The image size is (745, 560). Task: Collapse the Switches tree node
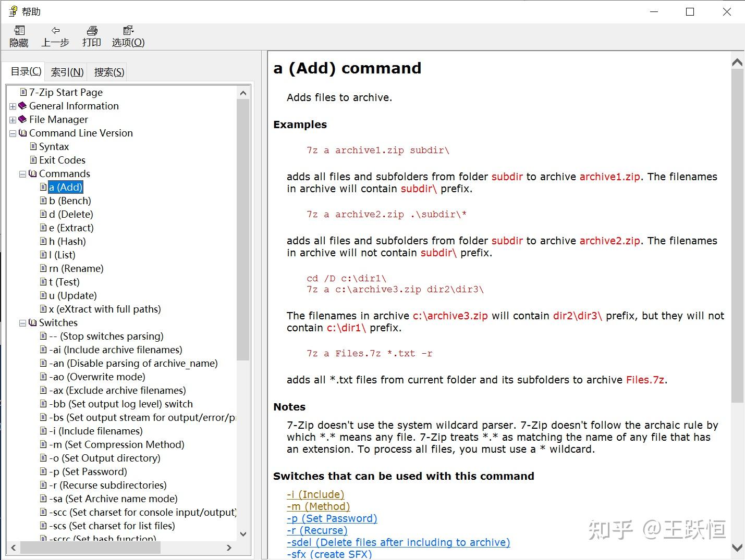coord(22,323)
